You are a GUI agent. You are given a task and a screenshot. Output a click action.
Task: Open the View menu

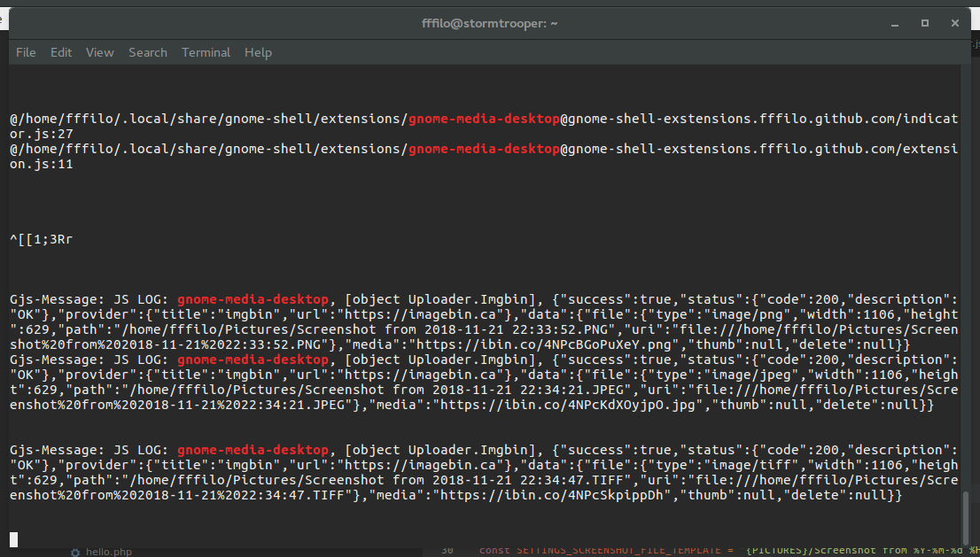[99, 52]
